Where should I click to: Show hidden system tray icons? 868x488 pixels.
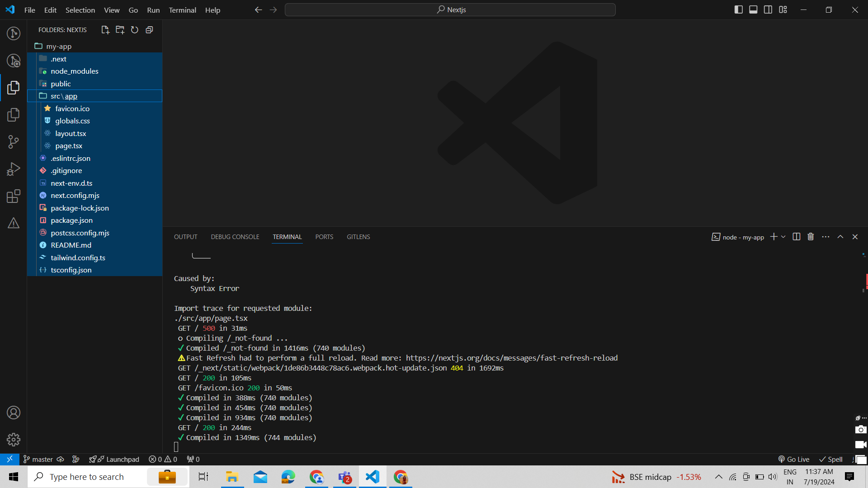point(718,477)
